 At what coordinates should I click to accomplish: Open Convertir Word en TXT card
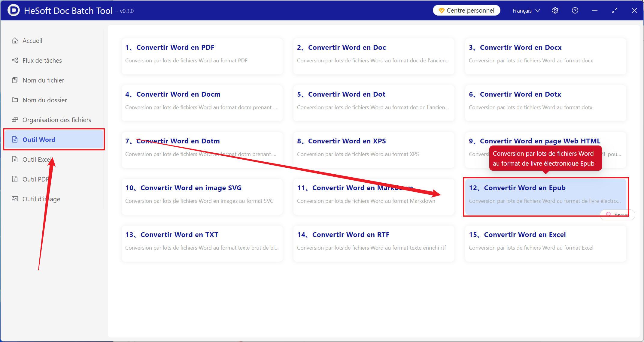click(202, 243)
